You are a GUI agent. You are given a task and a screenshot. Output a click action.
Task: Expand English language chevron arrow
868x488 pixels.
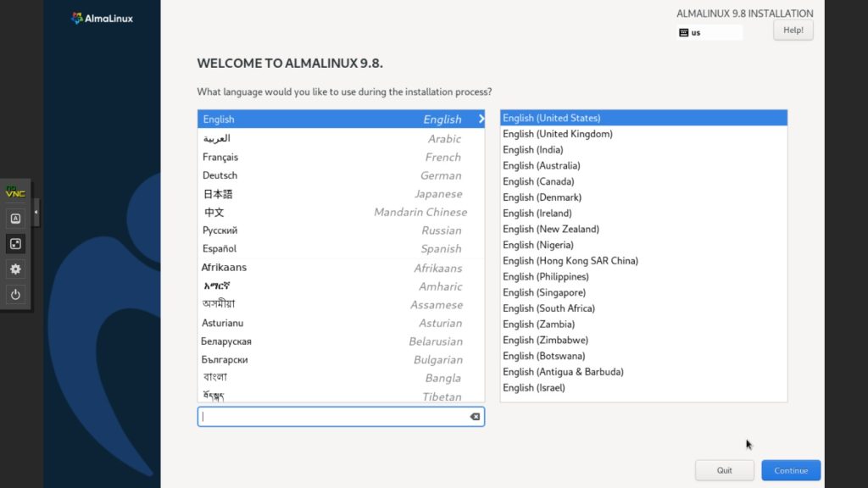coord(481,119)
